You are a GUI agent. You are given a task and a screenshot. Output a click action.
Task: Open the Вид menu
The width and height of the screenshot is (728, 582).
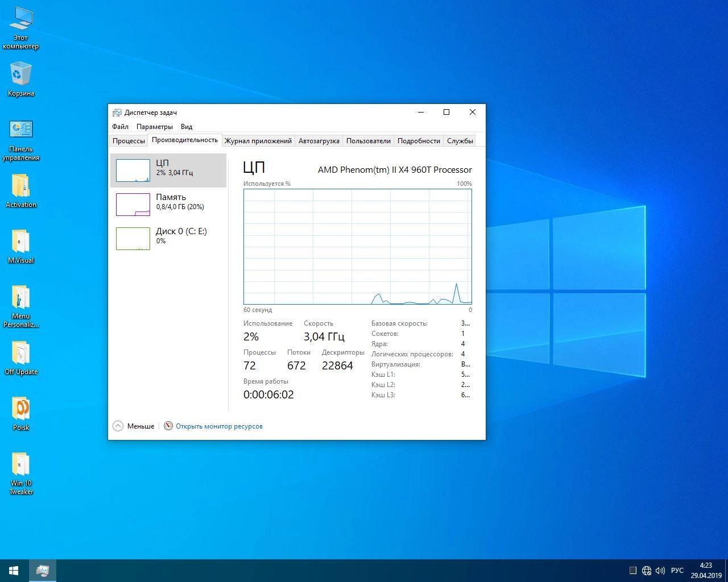click(187, 127)
